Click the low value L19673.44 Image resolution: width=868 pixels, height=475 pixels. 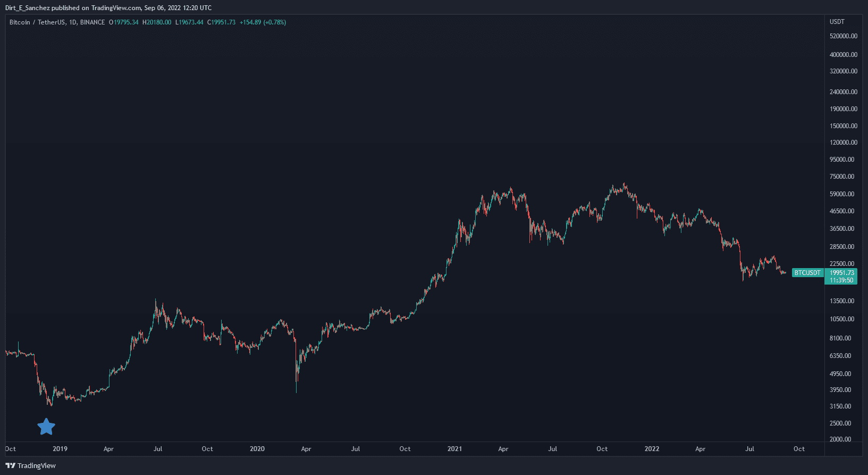click(x=189, y=22)
